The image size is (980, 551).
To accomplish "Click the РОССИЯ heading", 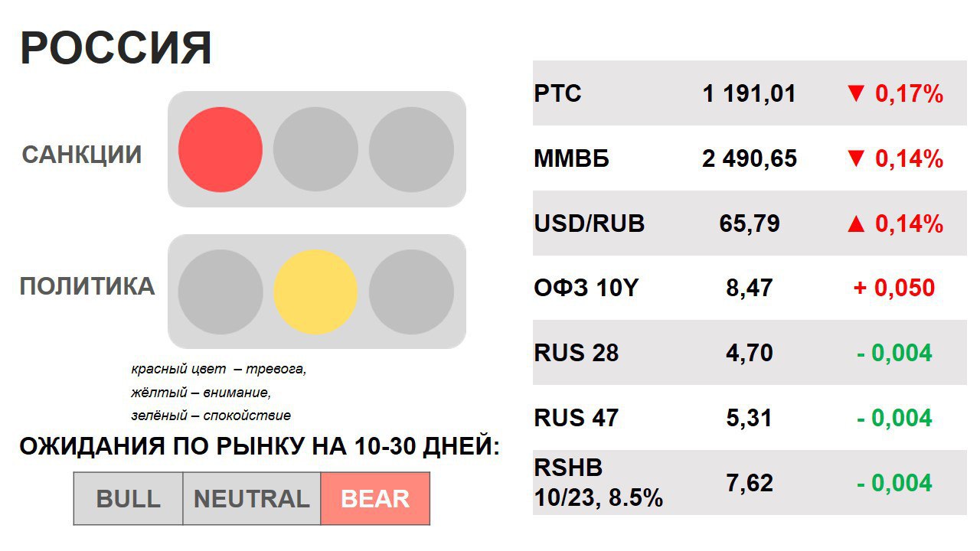I will pyautogui.click(x=116, y=48).
